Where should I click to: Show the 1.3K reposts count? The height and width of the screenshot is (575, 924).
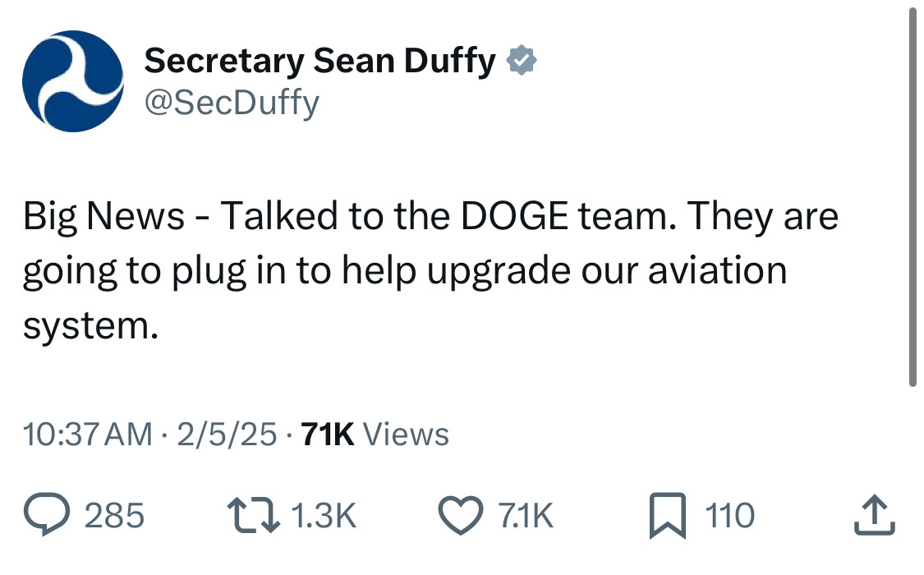tap(324, 516)
